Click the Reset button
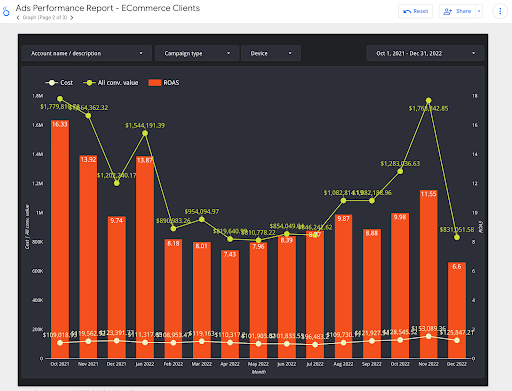 pyautogui.click(x=415, y=11)
